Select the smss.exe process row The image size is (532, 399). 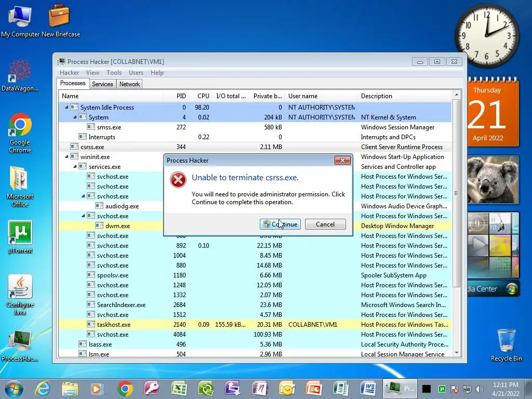click(255, 127)
